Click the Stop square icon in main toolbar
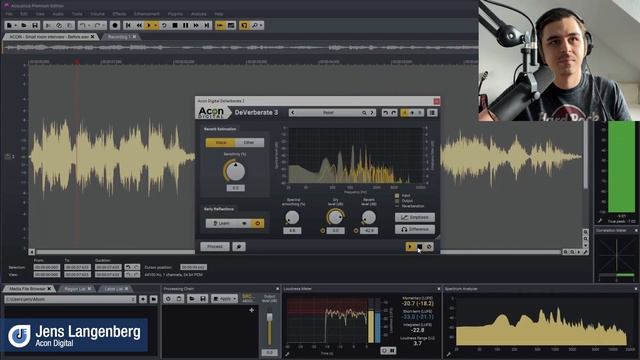 175,25
